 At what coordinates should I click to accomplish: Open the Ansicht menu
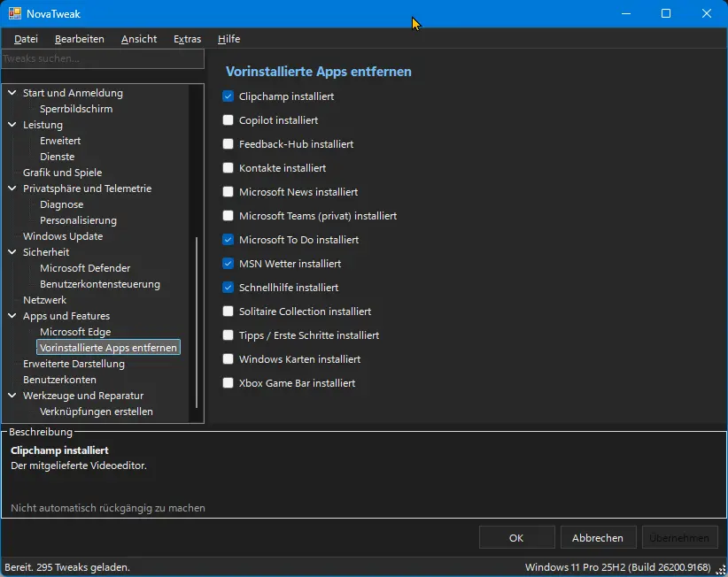tap(139, 39)
